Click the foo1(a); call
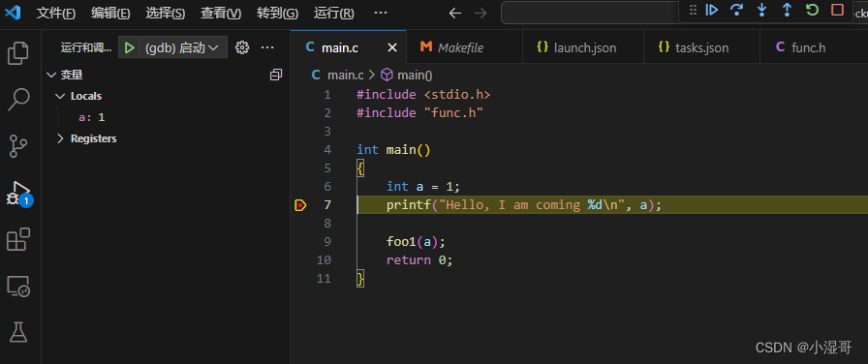The height and width of the screenshot is (364, 868). point(416,242)
